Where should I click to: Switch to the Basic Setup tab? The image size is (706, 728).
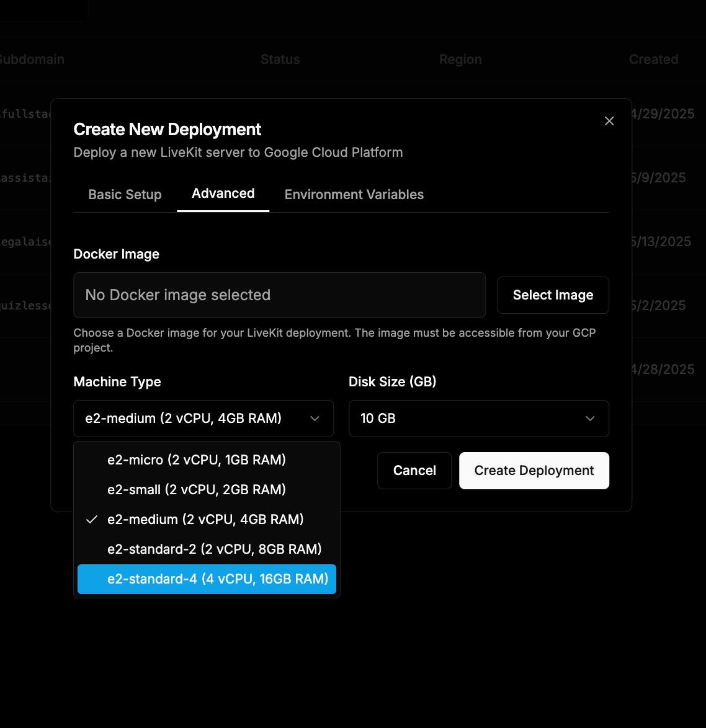coord(125,194)
